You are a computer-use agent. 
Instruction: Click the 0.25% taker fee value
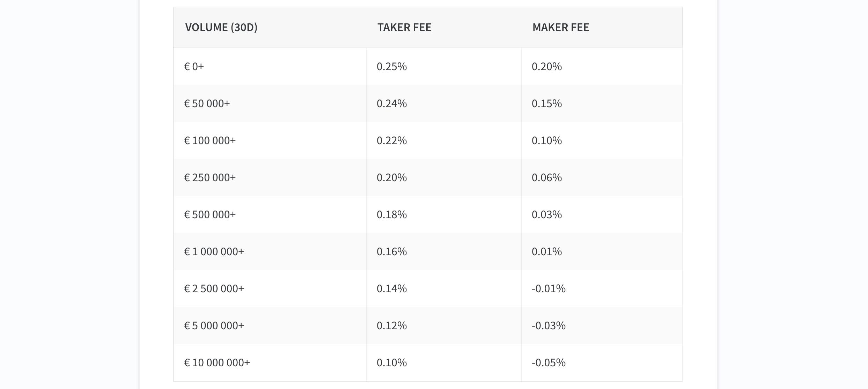tap(392, 66)
